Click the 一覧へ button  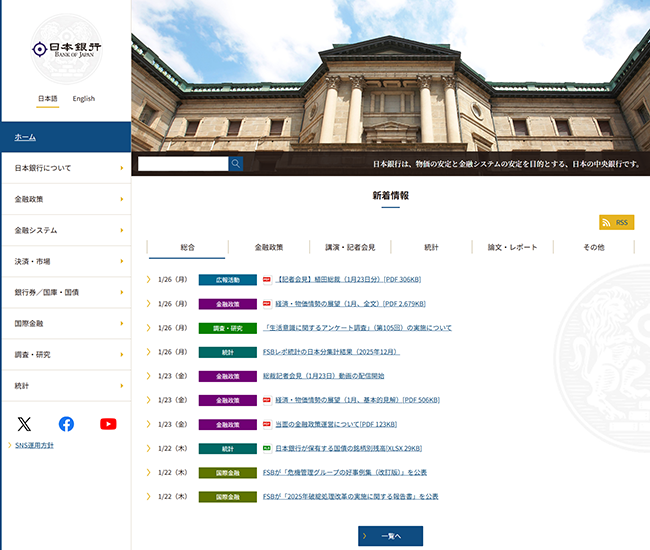(x=390, y=536)
